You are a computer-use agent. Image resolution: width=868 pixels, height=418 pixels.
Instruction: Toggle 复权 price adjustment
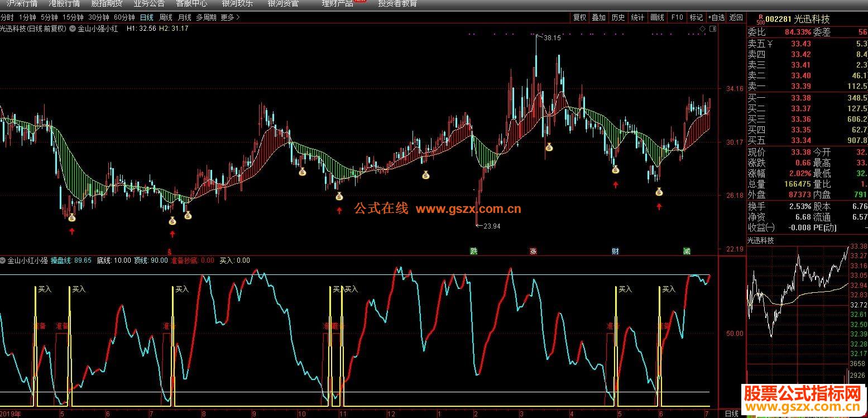click(x=580, y=17)
